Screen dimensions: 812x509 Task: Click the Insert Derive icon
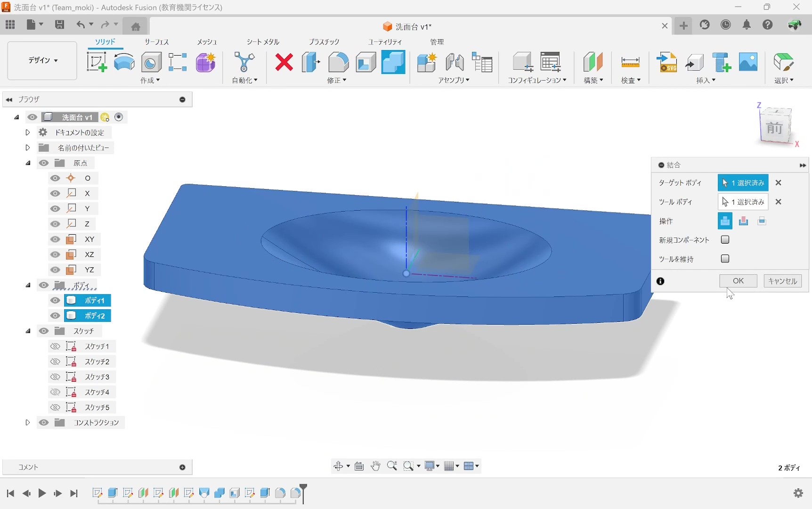click(x=694, y=62)
